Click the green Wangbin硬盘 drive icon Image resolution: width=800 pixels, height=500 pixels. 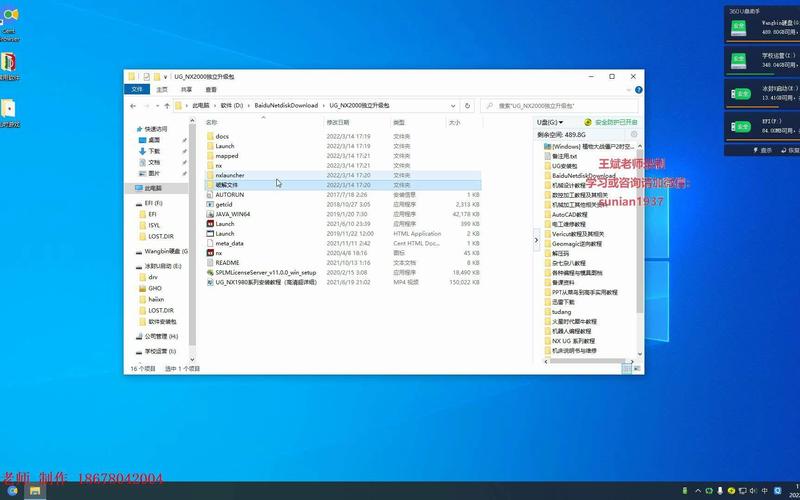[x=738, y=28]
